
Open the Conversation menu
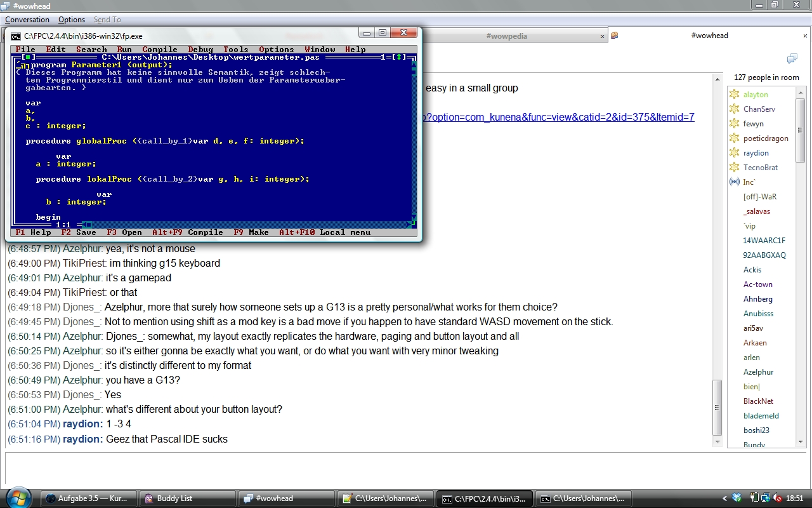(x=27, y=20)
